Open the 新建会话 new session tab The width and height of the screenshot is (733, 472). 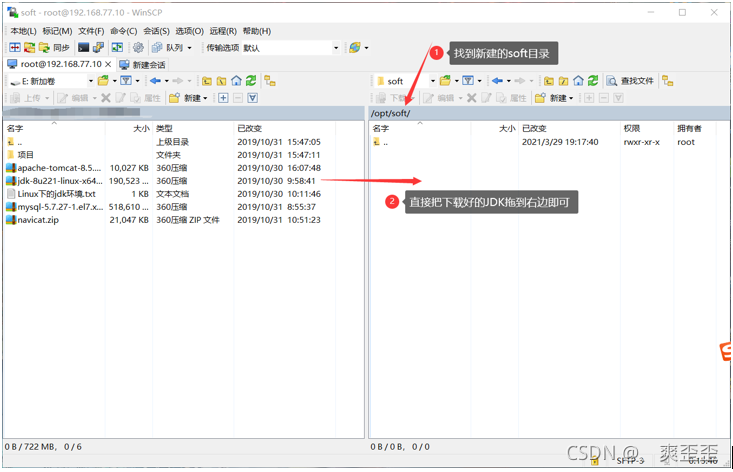143,64
